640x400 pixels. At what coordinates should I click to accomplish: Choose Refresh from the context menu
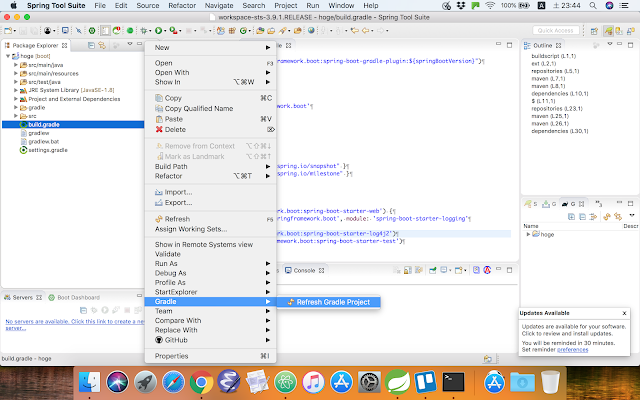click(177, 219)
